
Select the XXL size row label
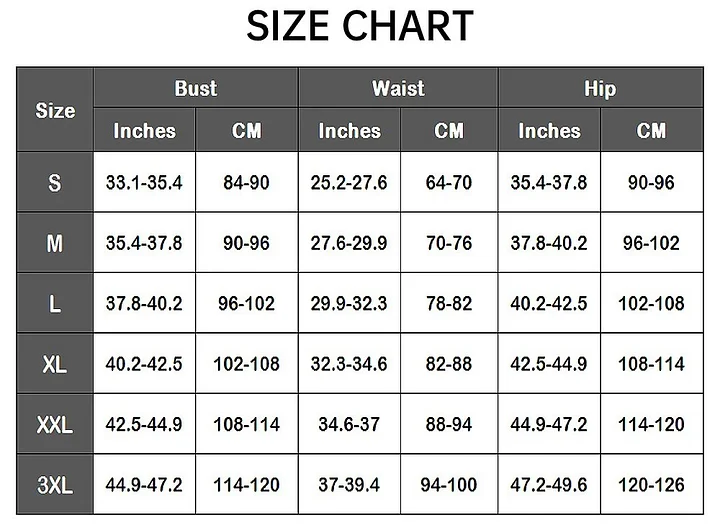tap(55, 424)
